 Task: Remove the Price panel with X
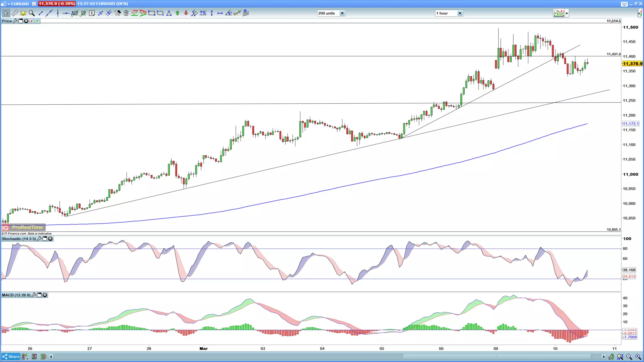pyautogui.click(x=26, y=21)
